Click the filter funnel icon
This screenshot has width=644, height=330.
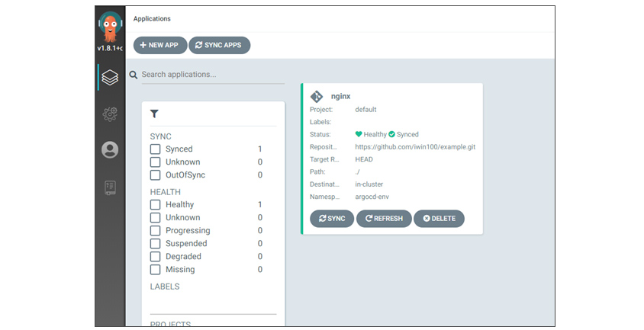click(x=154, y=114)
